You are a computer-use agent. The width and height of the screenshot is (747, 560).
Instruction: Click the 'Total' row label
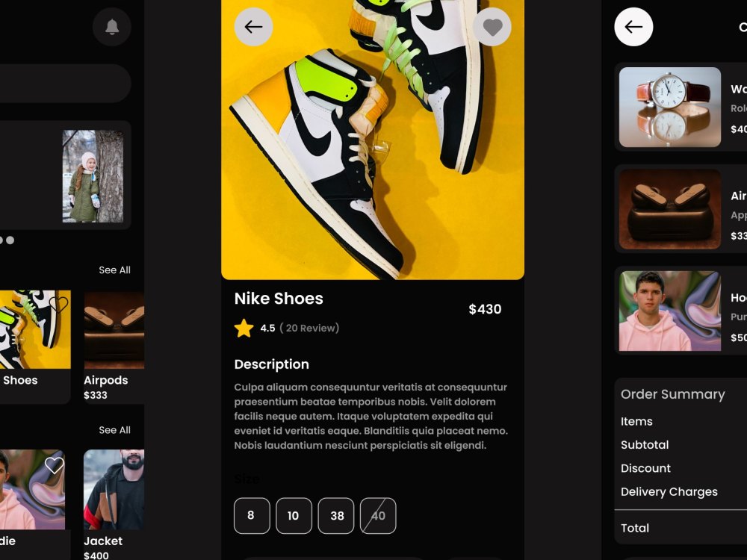635,528
